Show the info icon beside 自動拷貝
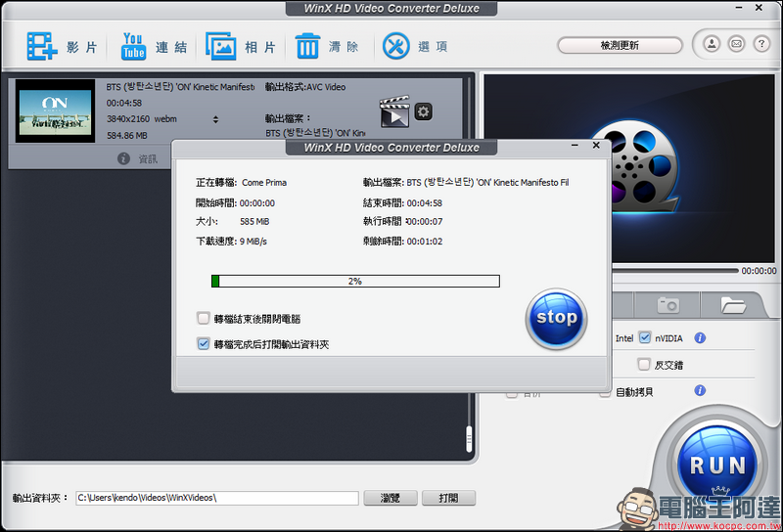783x532 pixels. (700, 390)
